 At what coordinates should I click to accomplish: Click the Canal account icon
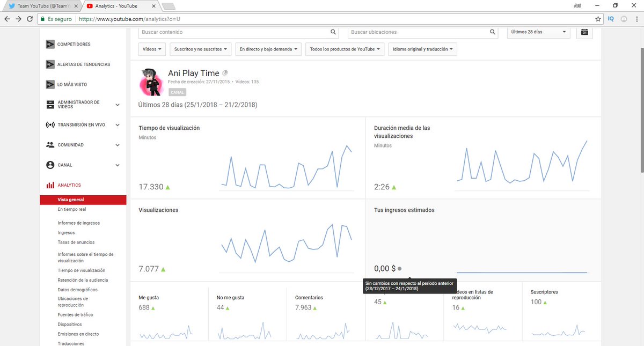point(50,165)
